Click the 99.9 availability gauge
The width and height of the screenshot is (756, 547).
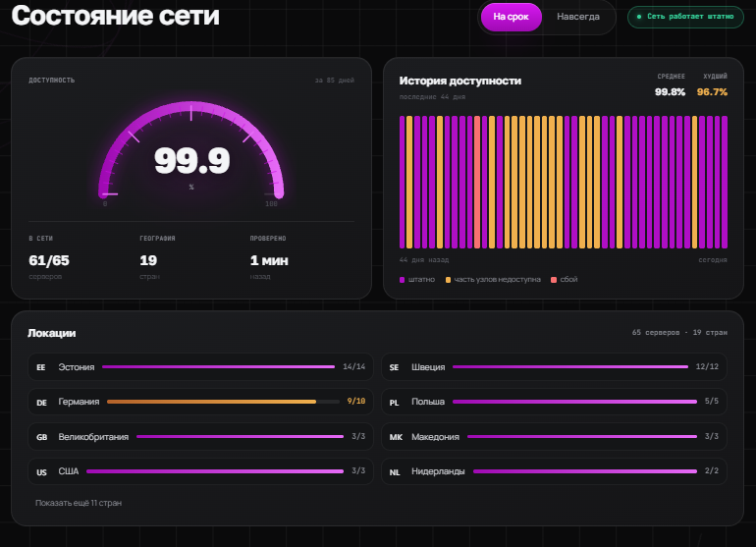[x=191, y=152]
